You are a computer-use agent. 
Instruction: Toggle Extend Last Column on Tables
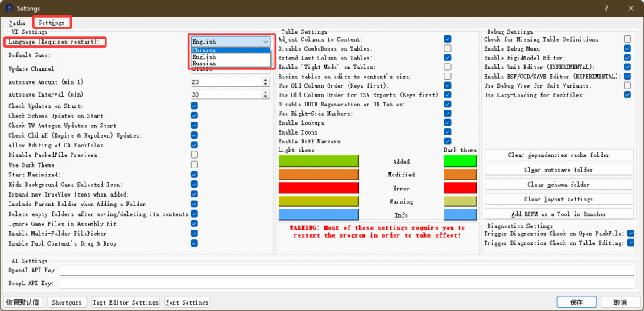click(448, 58)
